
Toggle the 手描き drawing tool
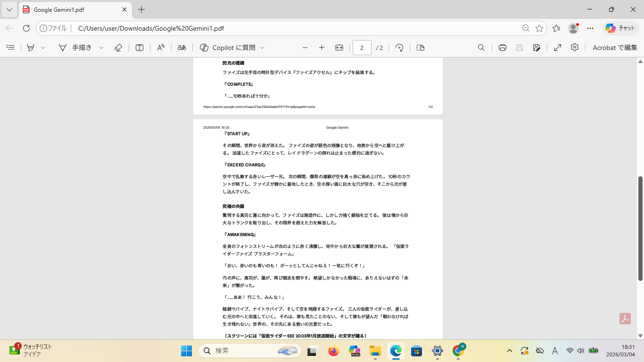point(75,48)
